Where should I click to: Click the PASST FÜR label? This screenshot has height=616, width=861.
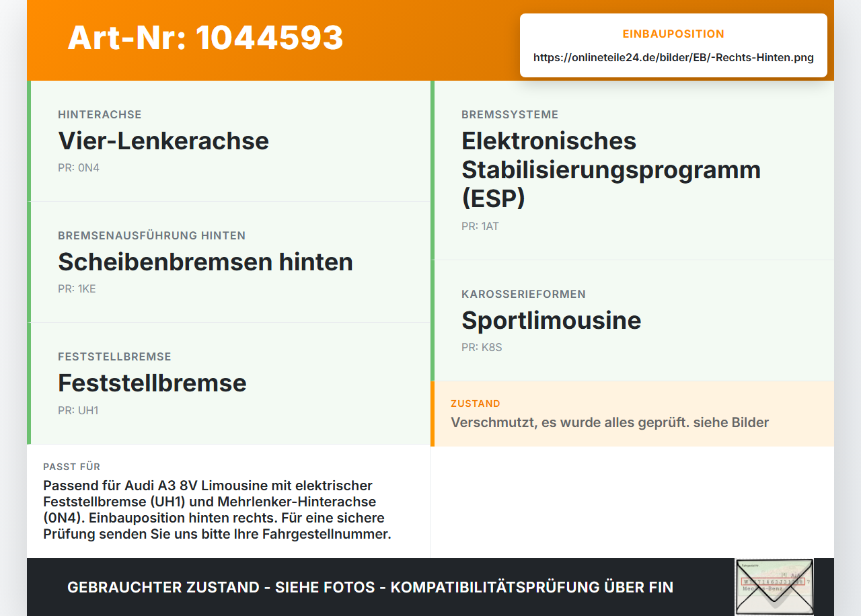pyautogui.click(x=71, y=467)
